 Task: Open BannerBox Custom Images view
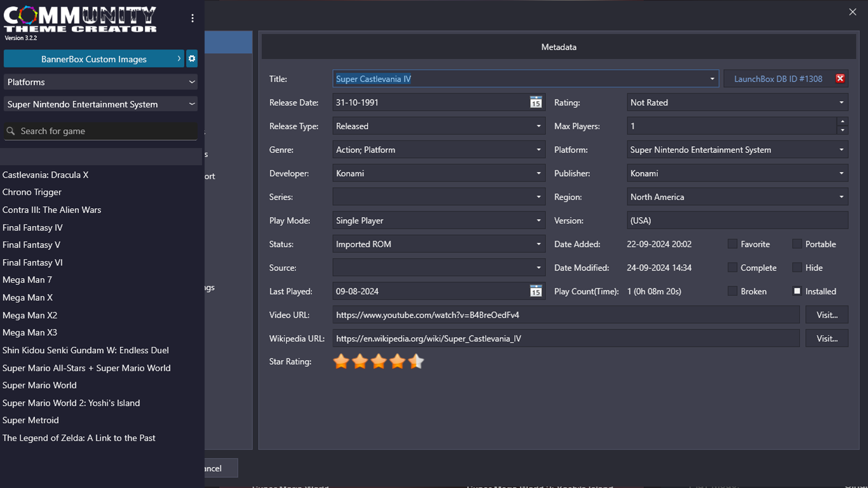tap(94, 59)
